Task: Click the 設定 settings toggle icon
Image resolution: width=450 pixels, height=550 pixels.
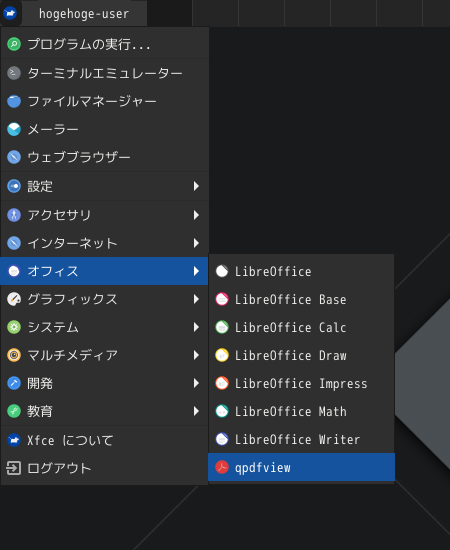Action: 14,186
